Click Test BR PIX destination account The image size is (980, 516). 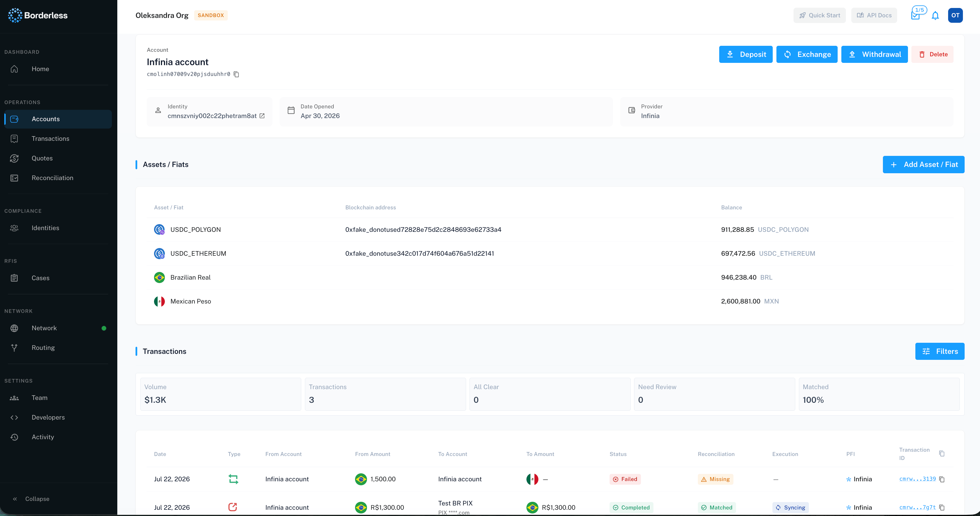[x=455, y=503]
